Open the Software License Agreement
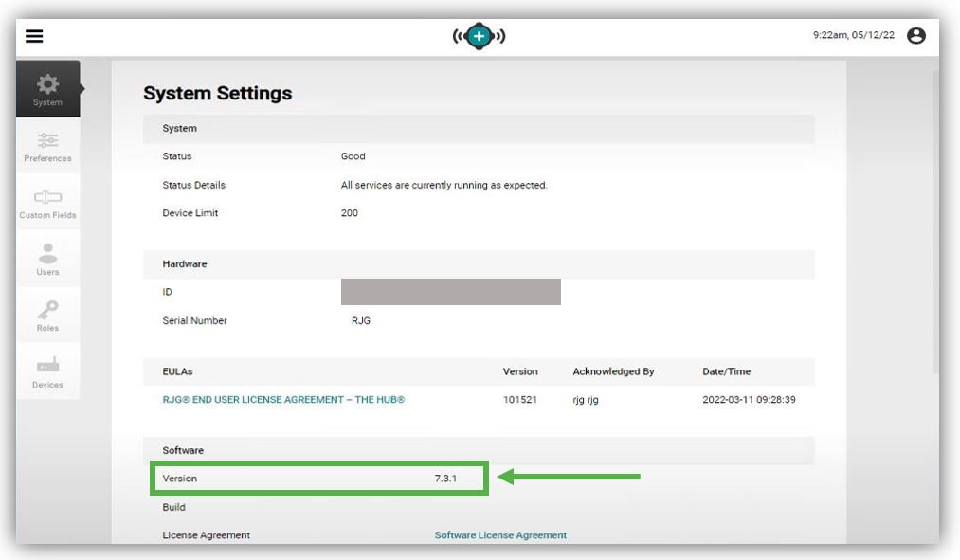The width and height of the screenshot is (960, 560). 499,534
